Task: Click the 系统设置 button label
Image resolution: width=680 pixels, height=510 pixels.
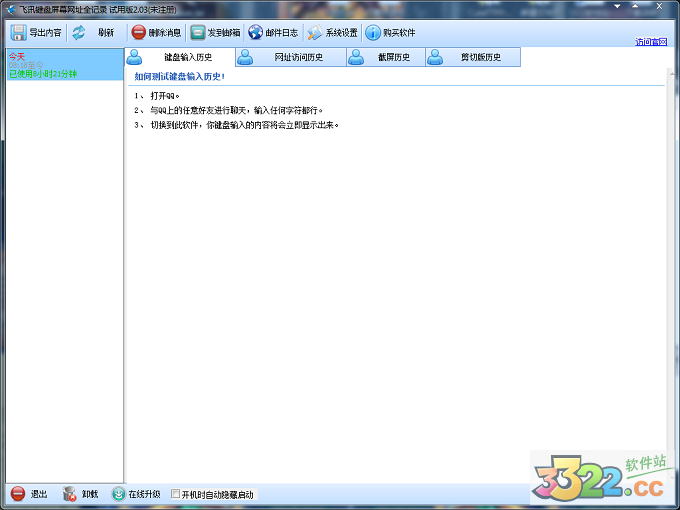Action: click(341, 33)
